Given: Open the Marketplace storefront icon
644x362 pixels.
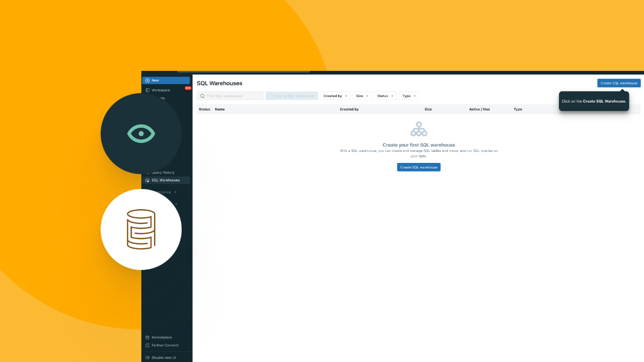Looking at the screenshot, I should (x=147, y=337).
